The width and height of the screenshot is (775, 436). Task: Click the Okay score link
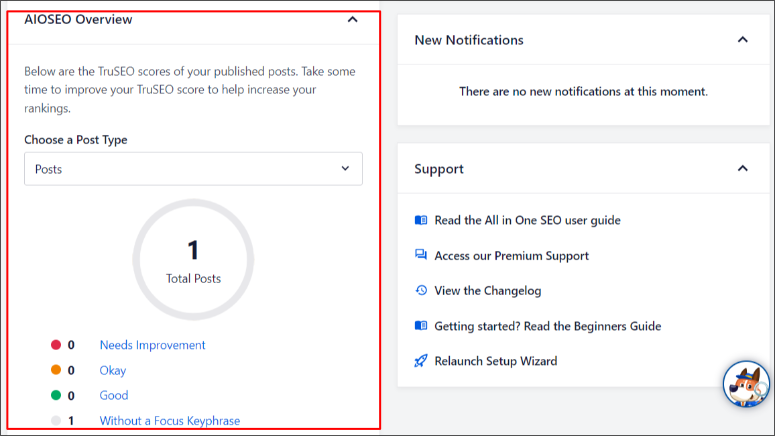pos(113,370)
